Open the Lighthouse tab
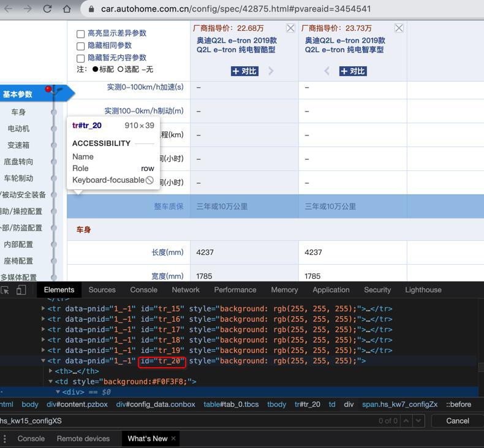Image resolution: width=484 pixels, height=448 pixels. [x=423, y=290]
